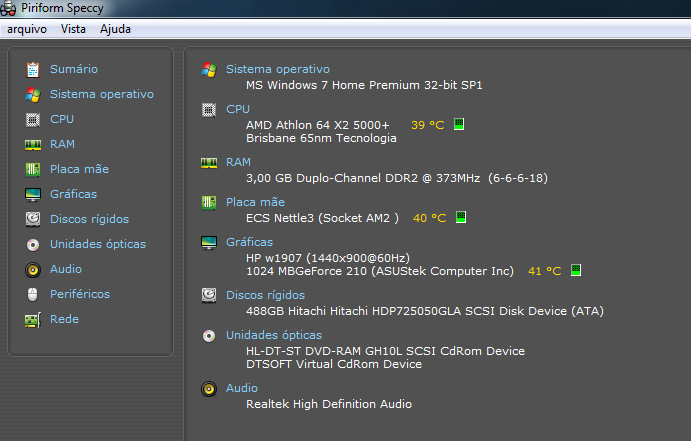Click the CPU temperature indicator at 39 °C
Image resolution: width=691 pixels, height=441 pixels.
(x=428, y=125)
